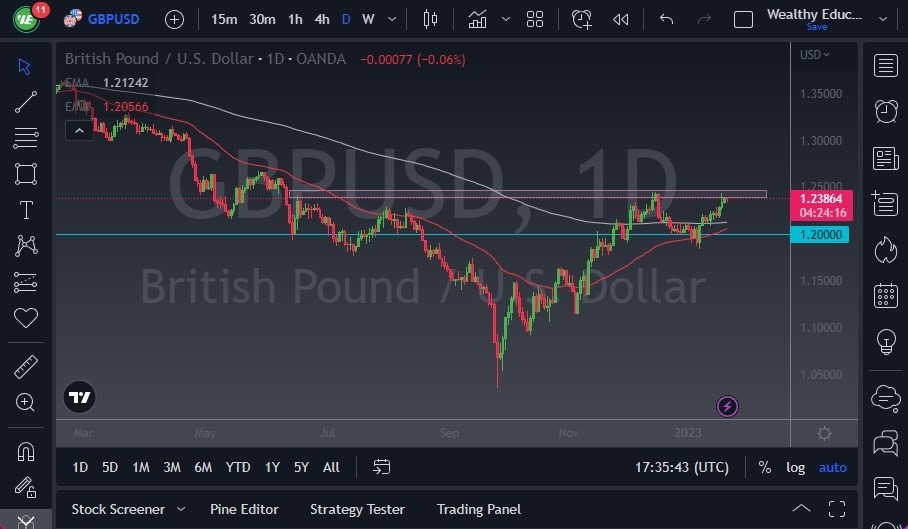Image resolution: width=908 pixels, height=529 pixels.
Task: Click the purple lightning event marker
Action: (x=727, y=406)
